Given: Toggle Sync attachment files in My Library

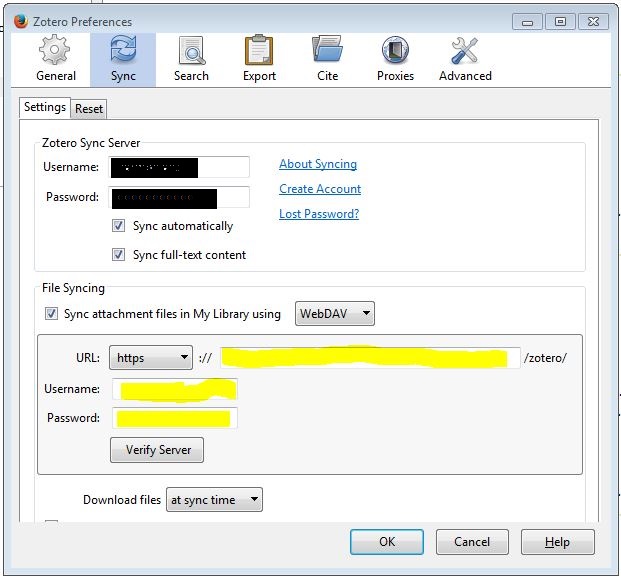Looking at the screenshot, I should point(51,314).
